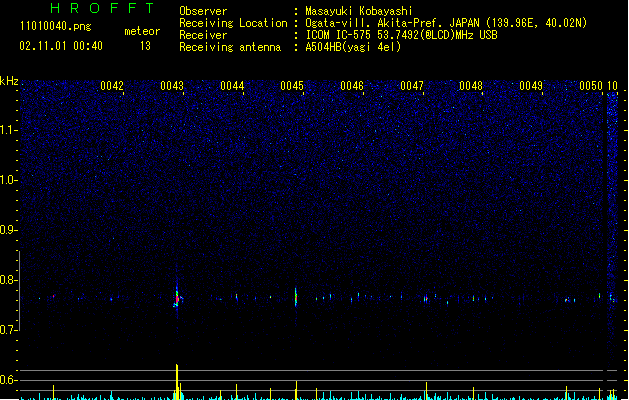The width and height of the screenshot is (629, 400).
Task: Click the word meteor above the count
Action: (142, 31)
